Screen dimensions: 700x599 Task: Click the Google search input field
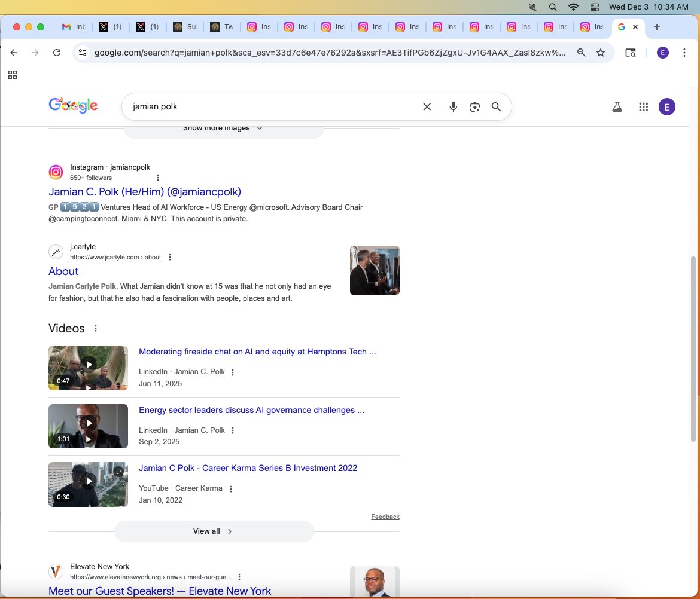coord(275,106)
